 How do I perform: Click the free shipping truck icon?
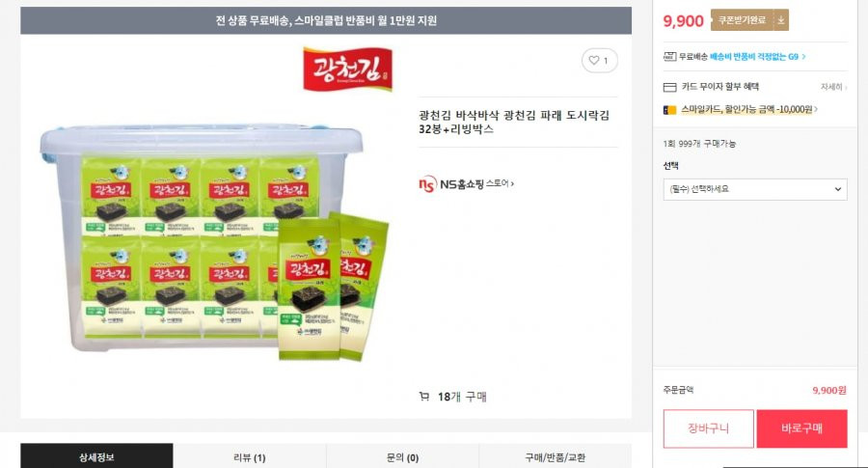tap(669, 57)
